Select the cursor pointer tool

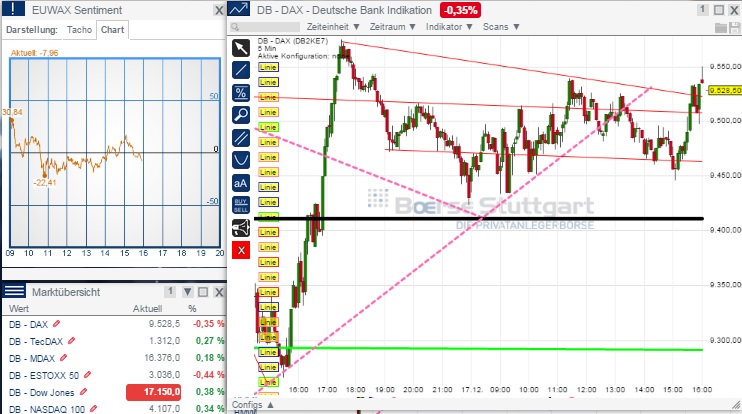240,48
